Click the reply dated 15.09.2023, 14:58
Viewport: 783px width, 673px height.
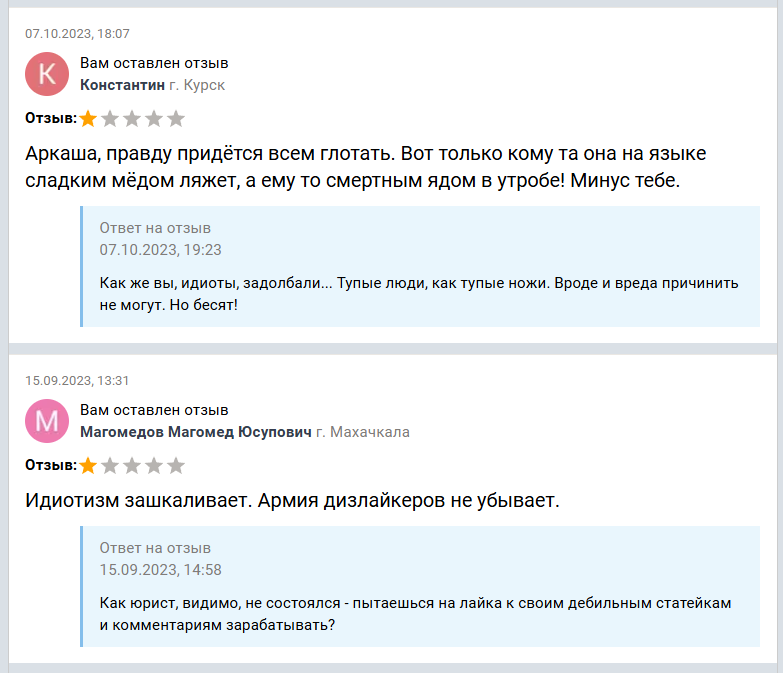click(x=421, y=587)
